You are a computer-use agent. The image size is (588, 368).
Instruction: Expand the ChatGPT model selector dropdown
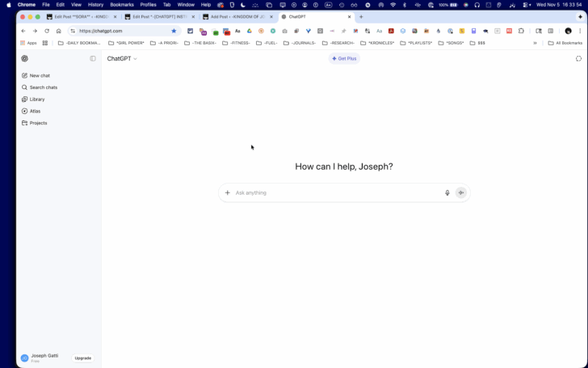pyautogui.click(x=122, y=58)
